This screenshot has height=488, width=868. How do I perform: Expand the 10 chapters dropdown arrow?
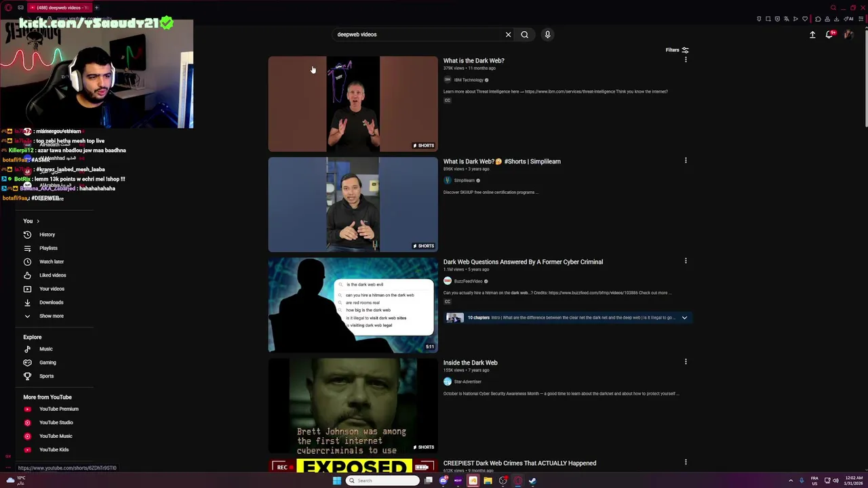click(x=684, y=317)
